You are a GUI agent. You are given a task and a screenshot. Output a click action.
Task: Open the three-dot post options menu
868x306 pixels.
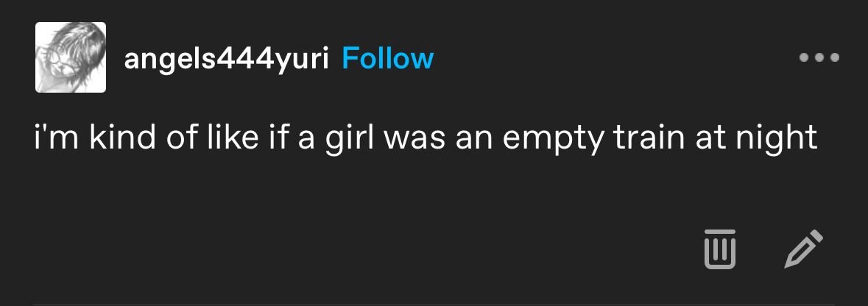point(819,57)
